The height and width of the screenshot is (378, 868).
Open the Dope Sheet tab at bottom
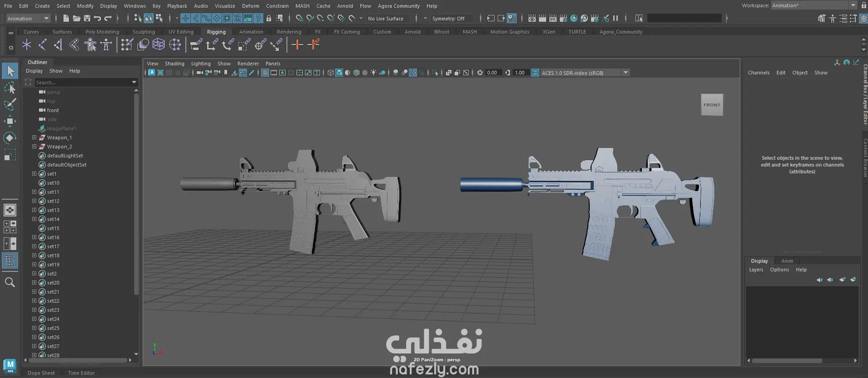(41, 373)
